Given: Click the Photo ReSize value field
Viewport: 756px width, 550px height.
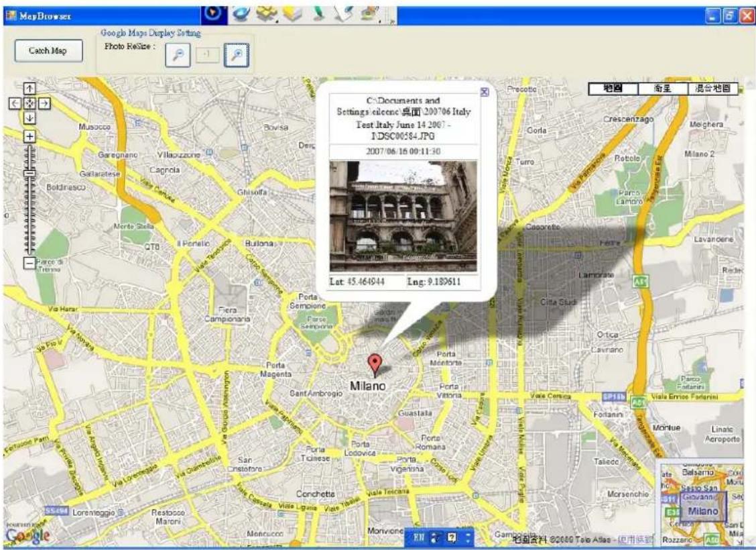Looking at the screenshot, I should pos(207,54).
